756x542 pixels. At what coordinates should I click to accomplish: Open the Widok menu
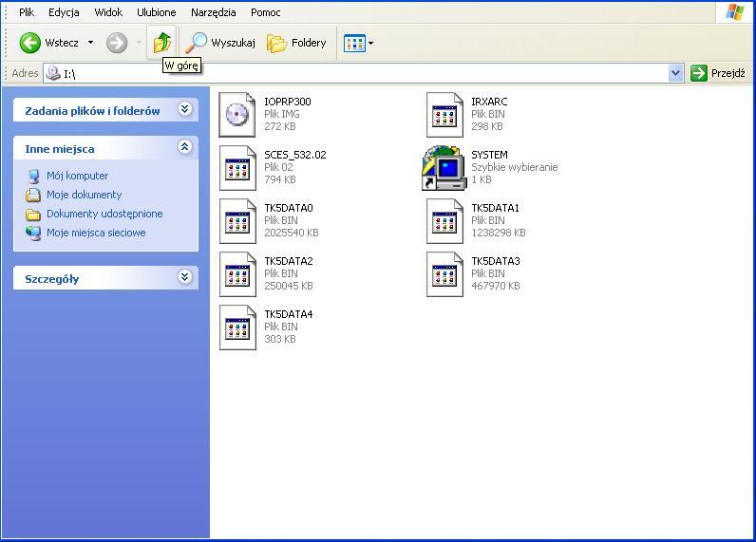(108, 12)
